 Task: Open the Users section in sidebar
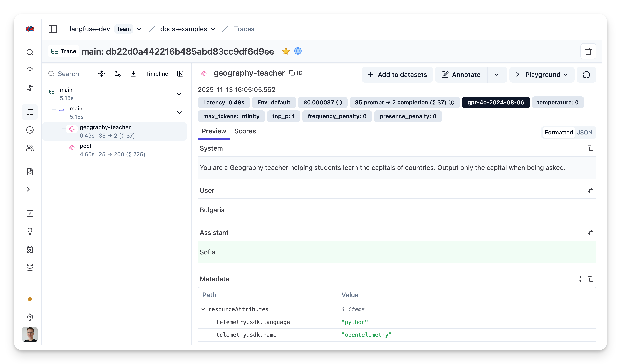click(x=30, y=148)
